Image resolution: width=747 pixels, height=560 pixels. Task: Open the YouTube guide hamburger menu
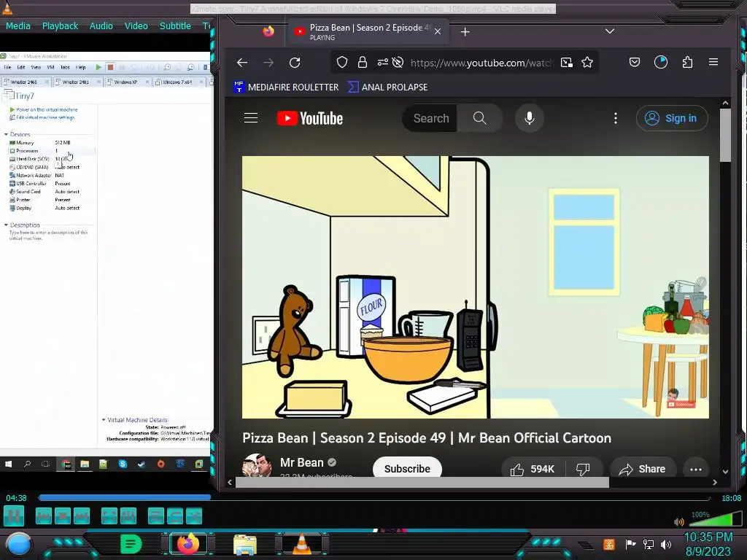coord(251,118)
